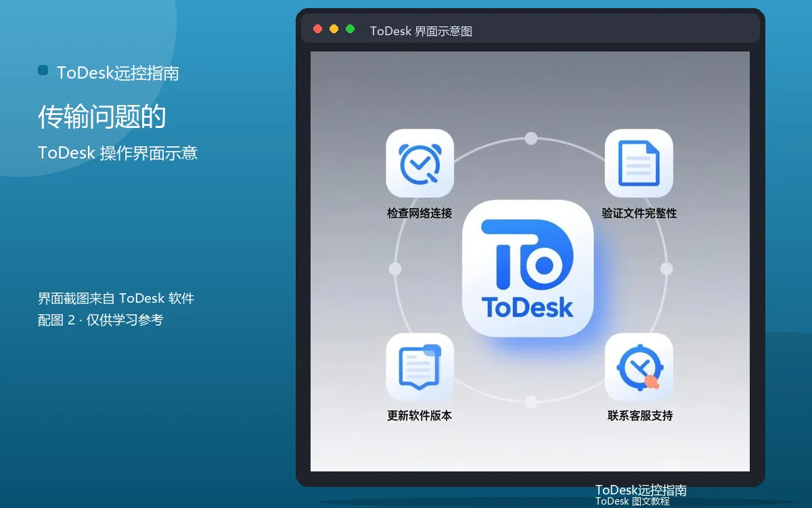Click the ToDesk远控指南 heading at left
This screenshot has width=812, height=508.
pos(118,73)
